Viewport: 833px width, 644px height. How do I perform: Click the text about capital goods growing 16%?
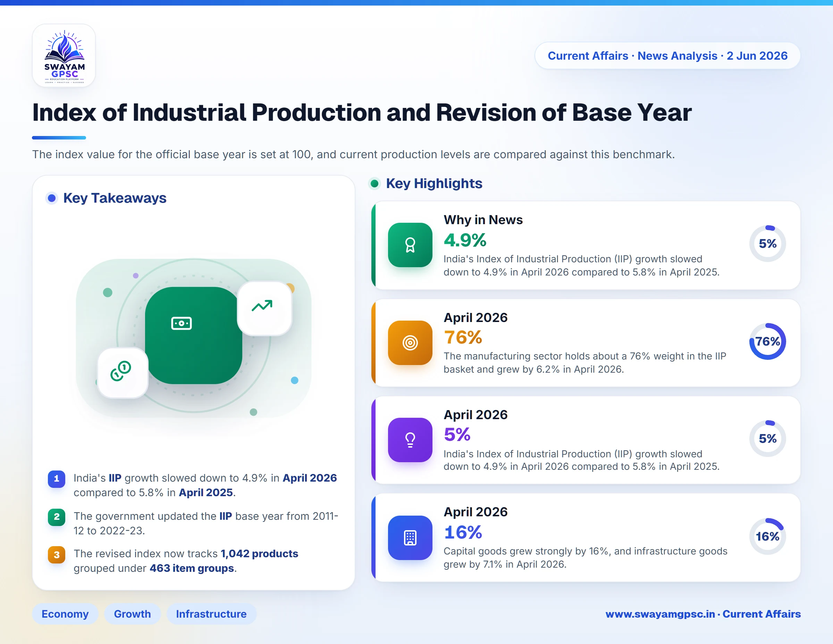click(585, 558)
